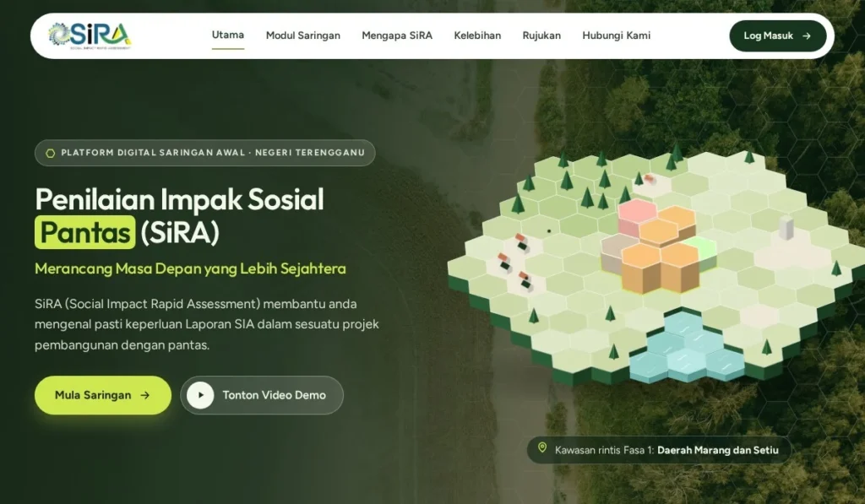The height and width of the screenshot is (504, 865).
Task: Click the SiRA logo in the header
Action: point(90,35)
